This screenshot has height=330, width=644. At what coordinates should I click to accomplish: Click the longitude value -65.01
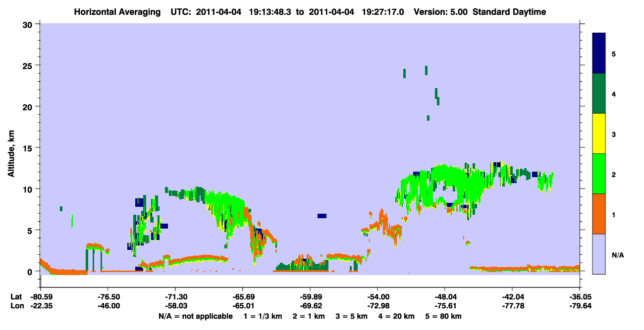(242, 306)
